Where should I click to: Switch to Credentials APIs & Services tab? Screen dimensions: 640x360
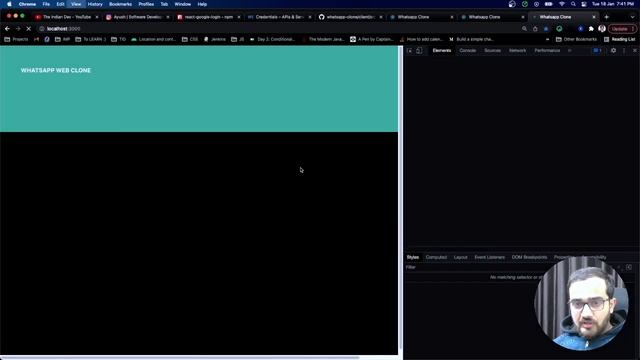coord(280,17)
